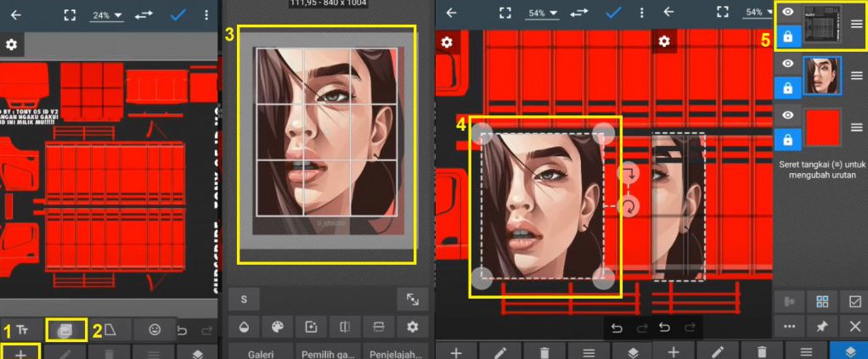This screenshot has width=868, height=359.
Task: Select the truck template layer thumbnail
Action: (823, 25)
